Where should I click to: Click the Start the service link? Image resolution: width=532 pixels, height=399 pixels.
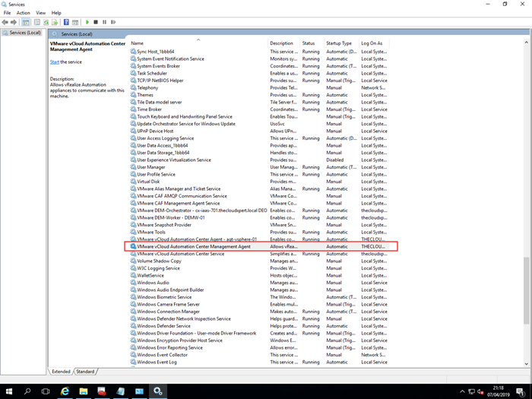(x=55, y=62)
